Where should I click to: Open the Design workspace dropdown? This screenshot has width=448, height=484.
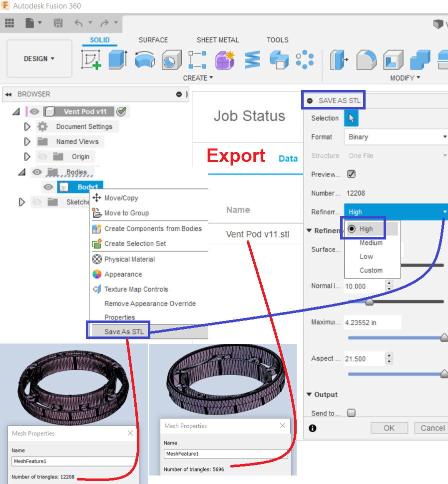click(39, 58)
